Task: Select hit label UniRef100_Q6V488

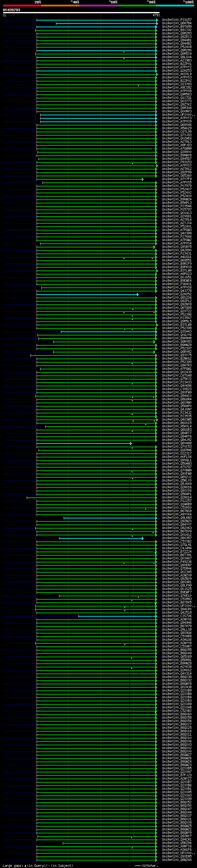Action: click(176, 443)
